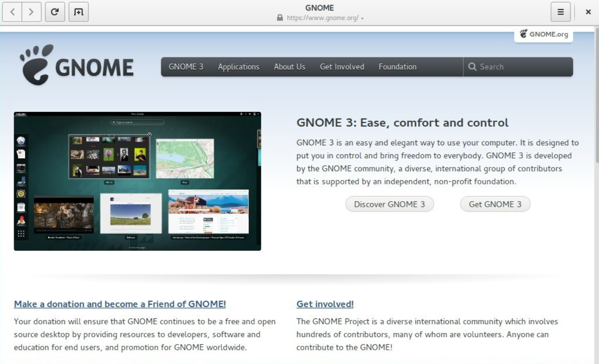Open the Get involved! link
This screenshot has height=364, width=599.
pyautogui.click(x=325, y=304)
